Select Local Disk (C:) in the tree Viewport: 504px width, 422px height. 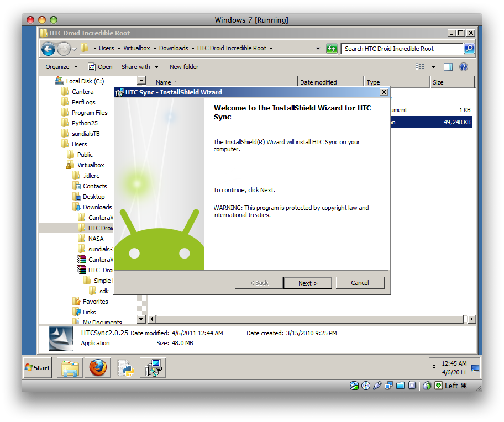tap(80, 81)
